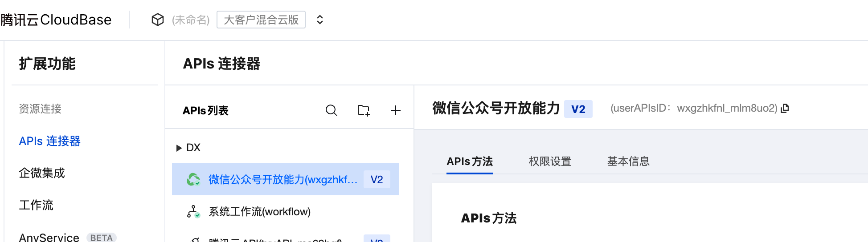Click the 腾讯云 CloudBase logo
Image resolution: width=868 pixels, height=242 pixels.
56,20
